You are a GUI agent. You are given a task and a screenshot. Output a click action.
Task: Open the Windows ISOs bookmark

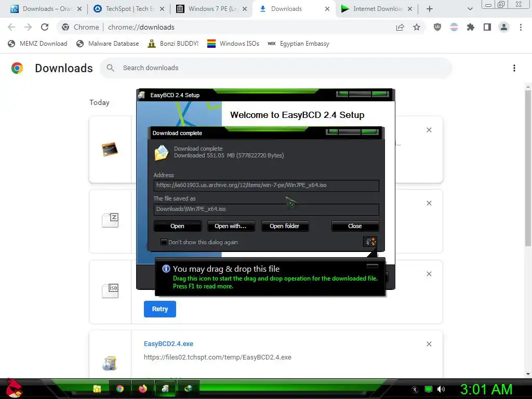click(x=233, y=44)
